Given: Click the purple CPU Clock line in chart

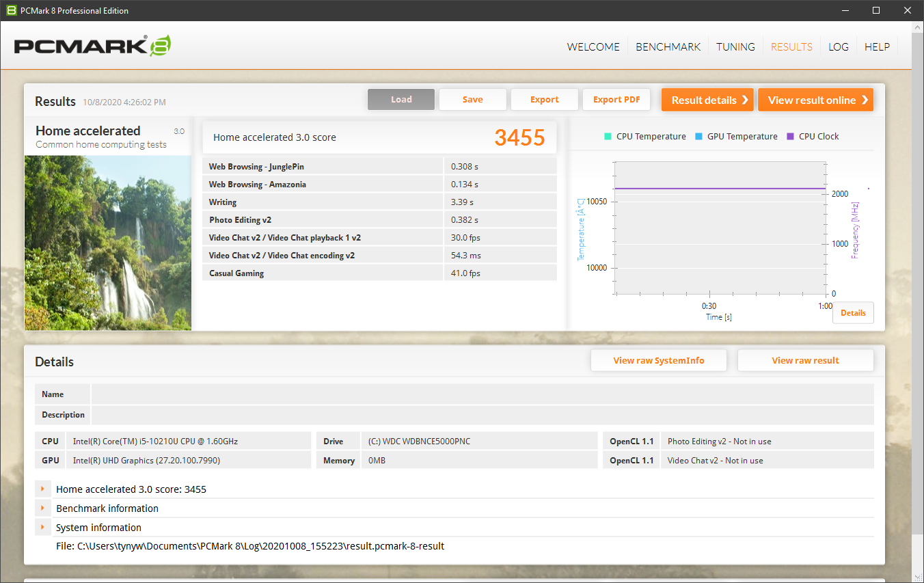Looking at the screenshot, I should (x=720, y=189).
